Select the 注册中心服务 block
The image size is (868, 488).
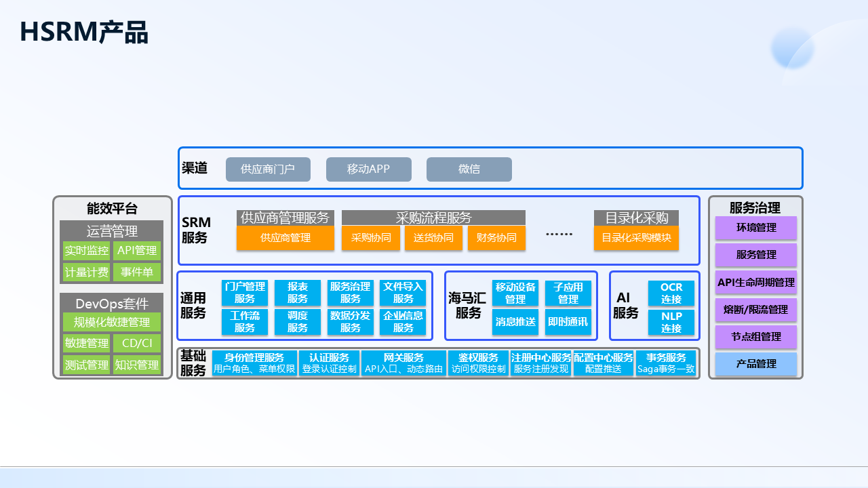pyautogui.click(x=541, y=363)
